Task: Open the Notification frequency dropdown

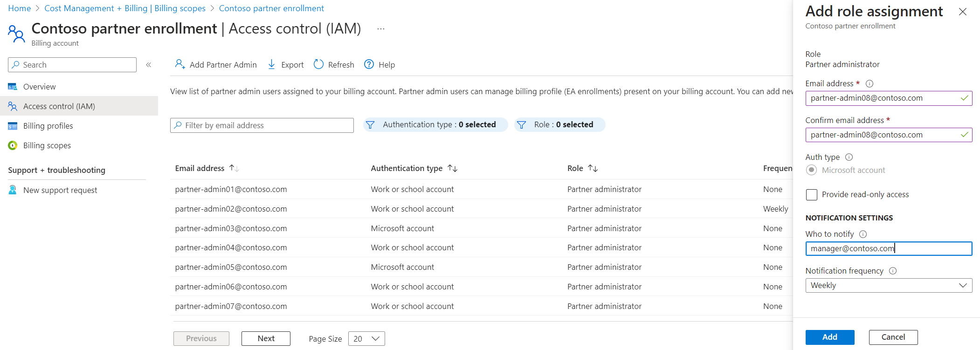Action: tap(888, 285)
